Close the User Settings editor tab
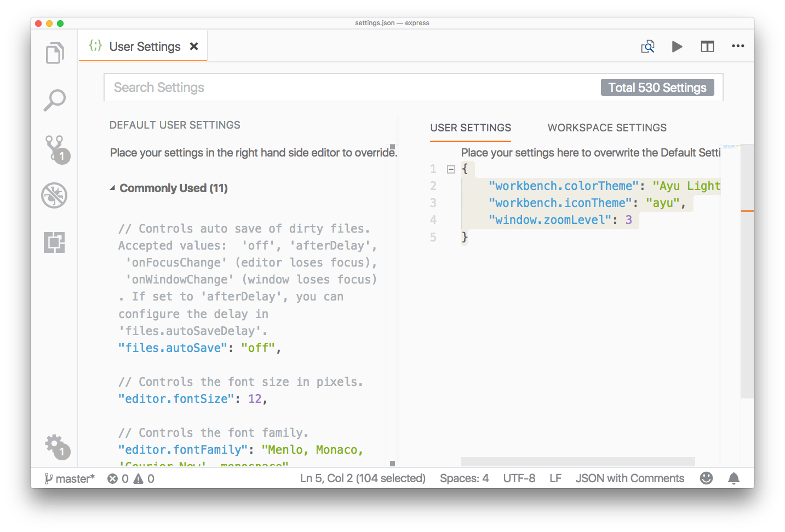 (194, 47)
